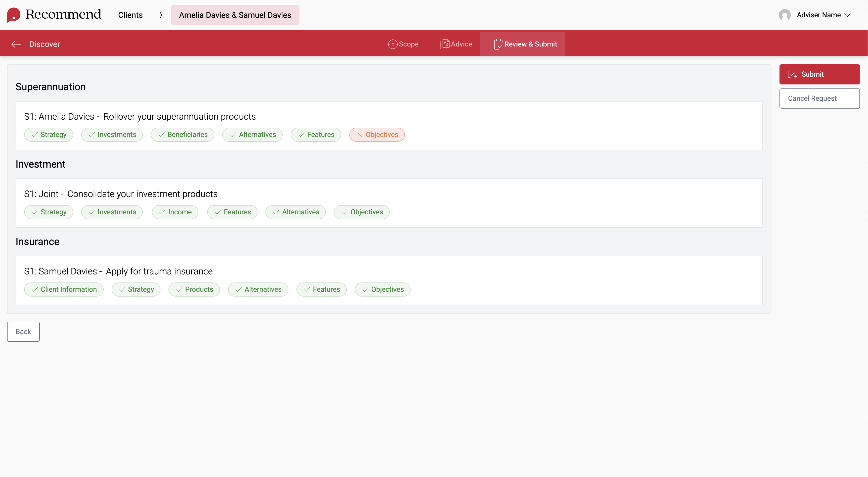Click the back arrow beside Discover
Image resolution: width=868 pixels, height=477 pixels.
(16, 44)
